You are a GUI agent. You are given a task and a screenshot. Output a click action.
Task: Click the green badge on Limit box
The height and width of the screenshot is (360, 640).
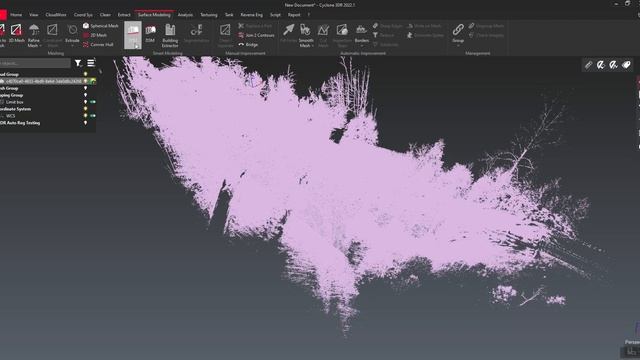(x=93, y=102)
